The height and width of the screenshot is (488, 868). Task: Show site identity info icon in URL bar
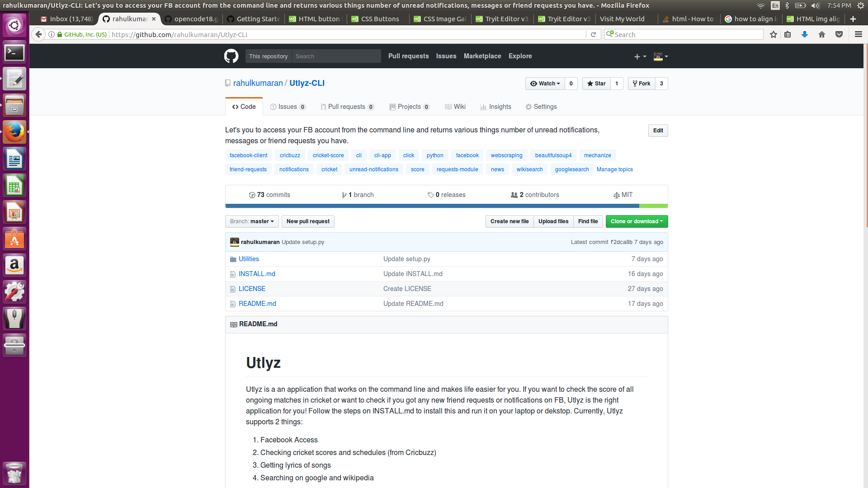(x=52, y=34)
